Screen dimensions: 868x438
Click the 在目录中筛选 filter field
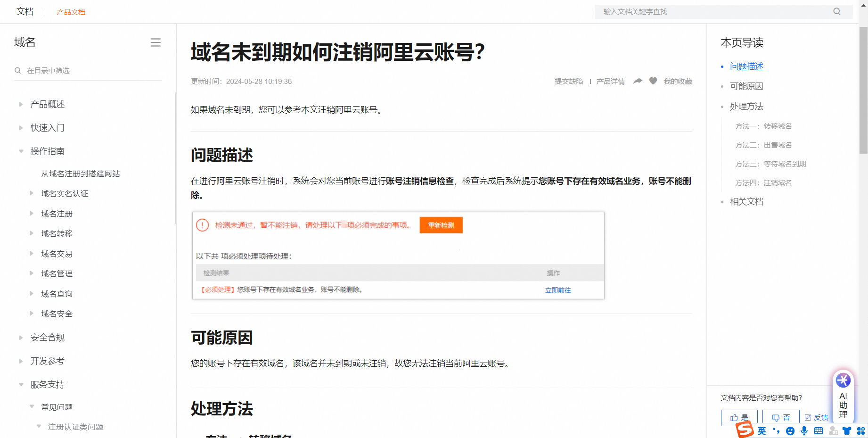[88, 71]
